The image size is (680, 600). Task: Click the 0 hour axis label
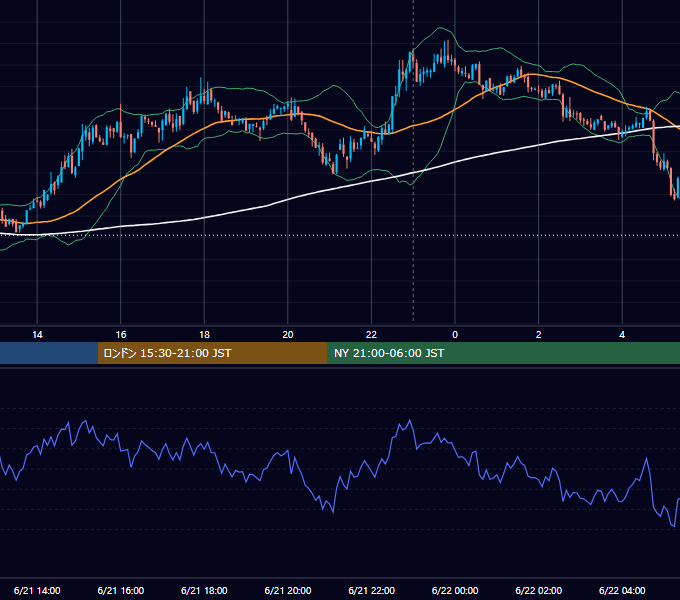click(x=455, y=335)
